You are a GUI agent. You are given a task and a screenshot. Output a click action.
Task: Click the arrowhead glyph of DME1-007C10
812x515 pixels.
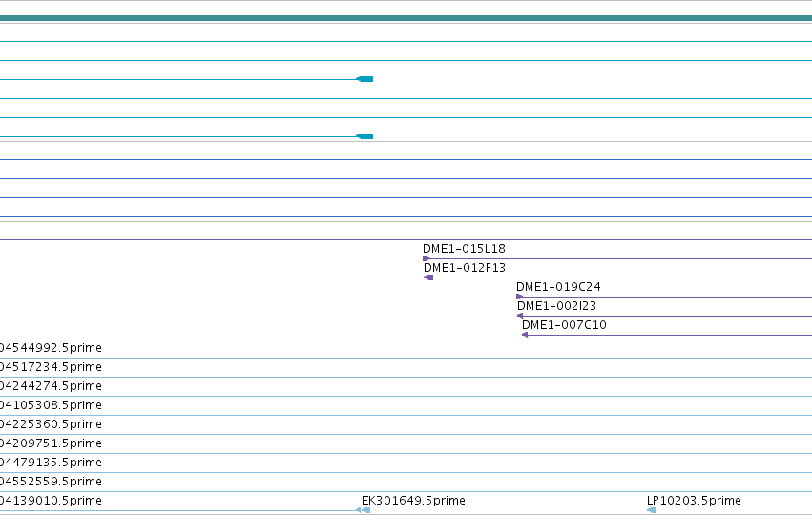click(525, 335)
